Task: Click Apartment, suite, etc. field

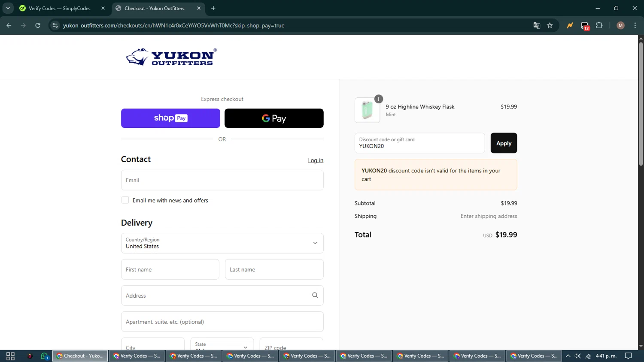Action: coord(222,322)
